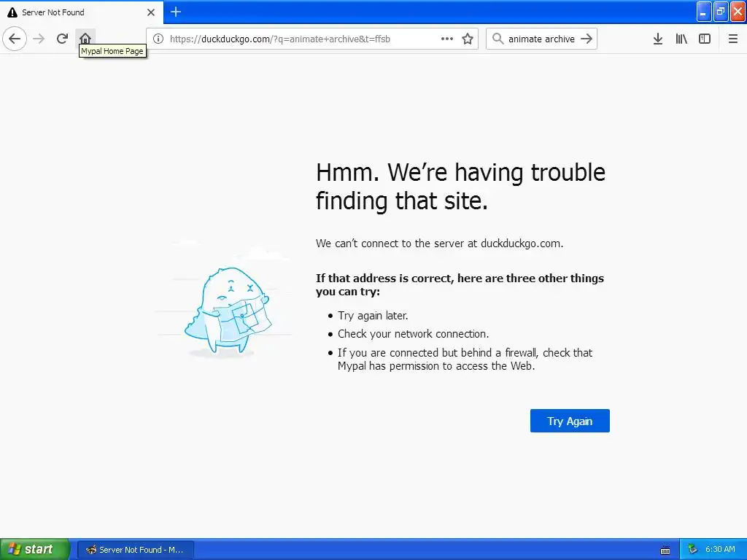Open page actions three-dot menu
The width and height of the screenshot is (747, 560).
(x=447, y=39)
